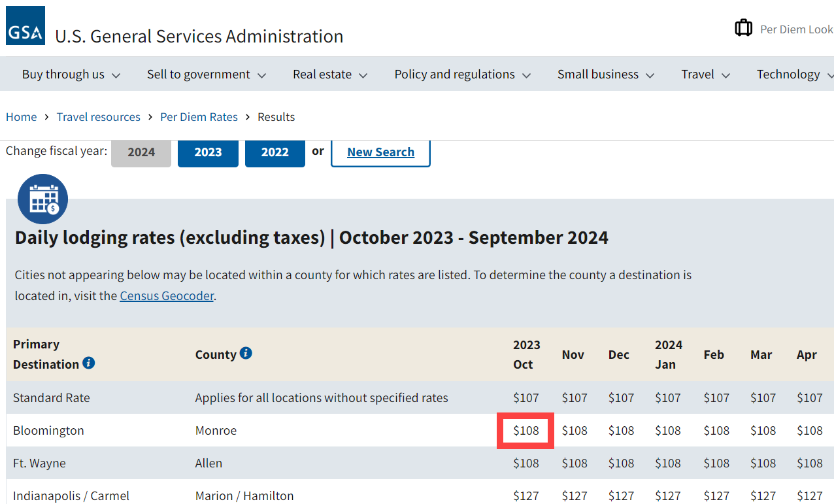Open the info icon beside County
This screenshot has height=504, width=834.
point(246,353)
